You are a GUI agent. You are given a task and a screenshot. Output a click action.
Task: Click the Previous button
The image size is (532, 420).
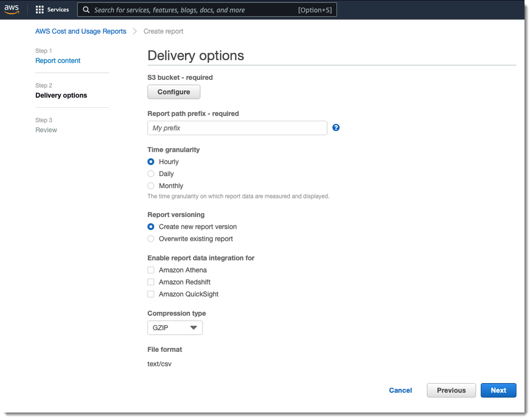[x=451, y=390]
